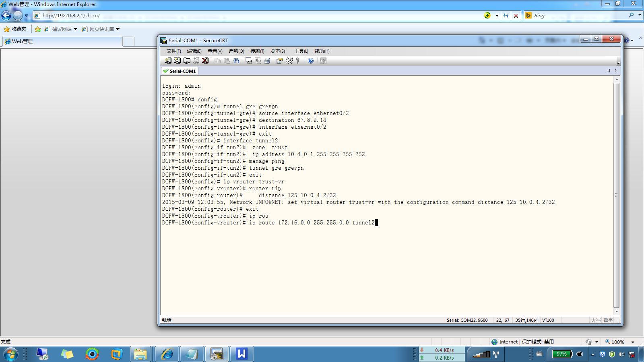Click the 'destination 67.8.9.14' line
The width and height of the screenshot is (644, 362).
(244, 120)
